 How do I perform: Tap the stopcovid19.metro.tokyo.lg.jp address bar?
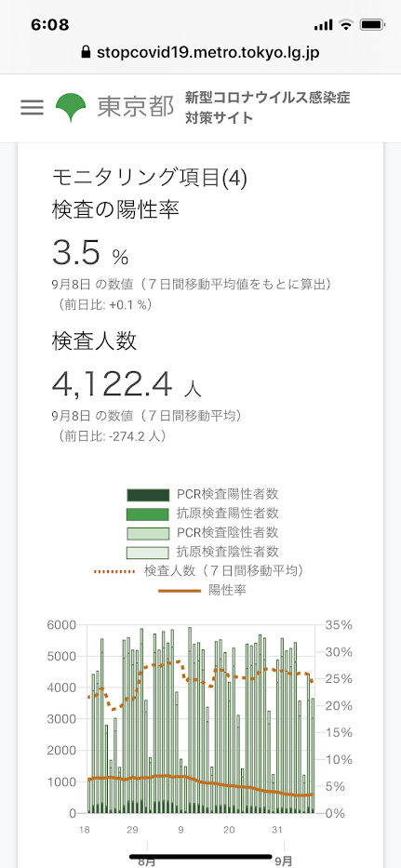[201, 53]
